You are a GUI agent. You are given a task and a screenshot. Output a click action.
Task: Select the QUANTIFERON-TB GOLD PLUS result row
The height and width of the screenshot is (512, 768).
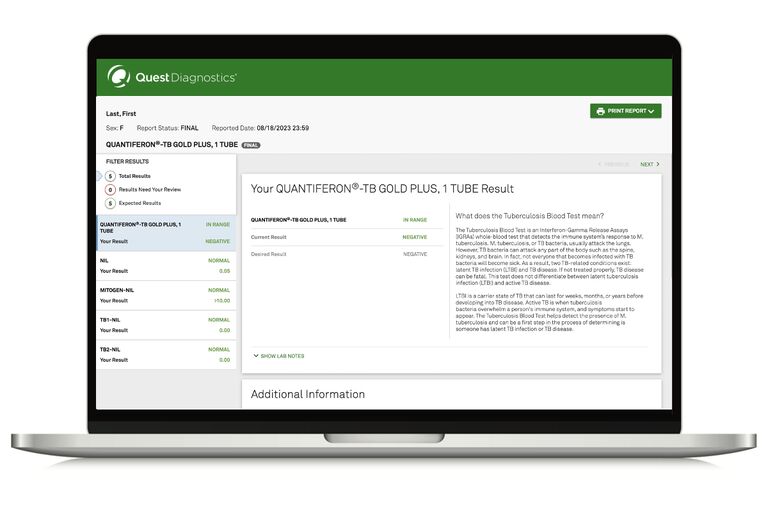point(165,233)
